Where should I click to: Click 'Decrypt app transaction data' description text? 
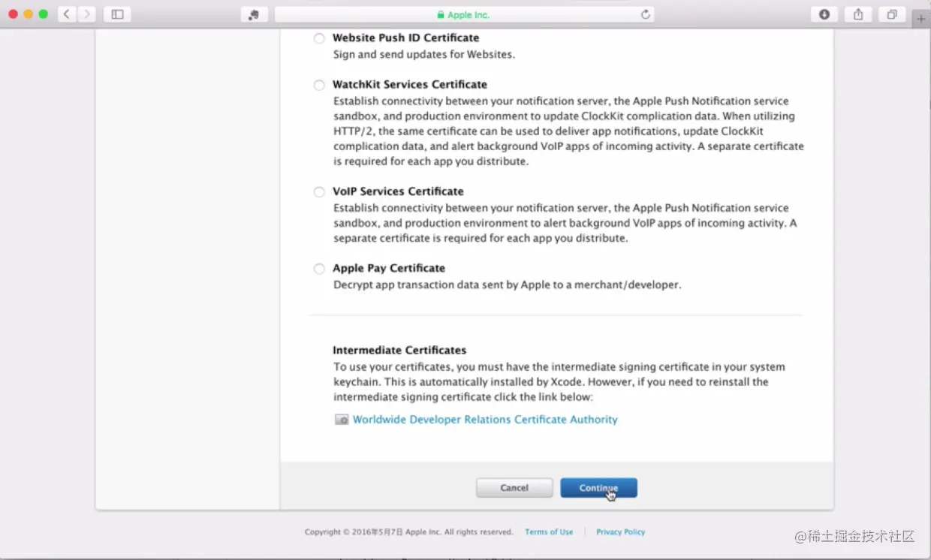508,285
